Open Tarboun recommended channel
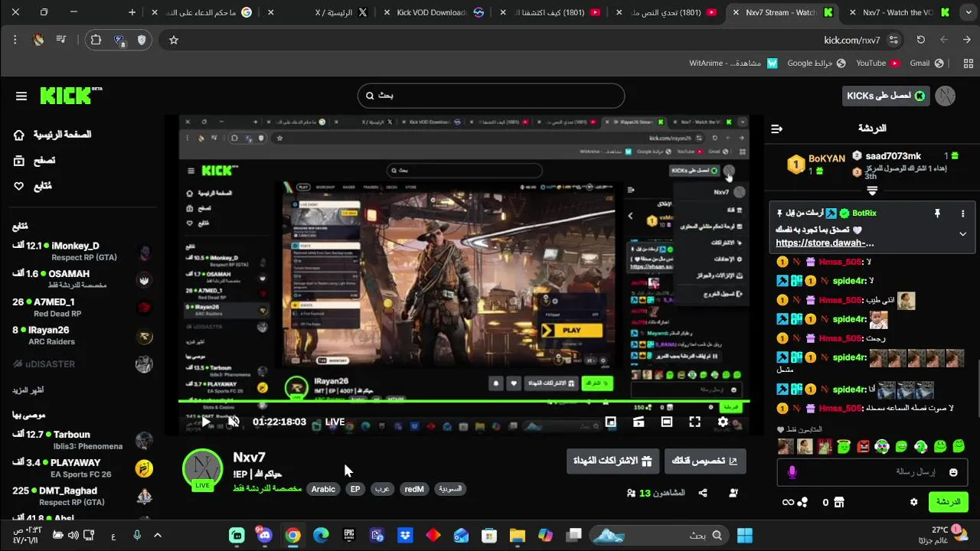The width and height of the screenshot is (980, 551). [83, 439]
